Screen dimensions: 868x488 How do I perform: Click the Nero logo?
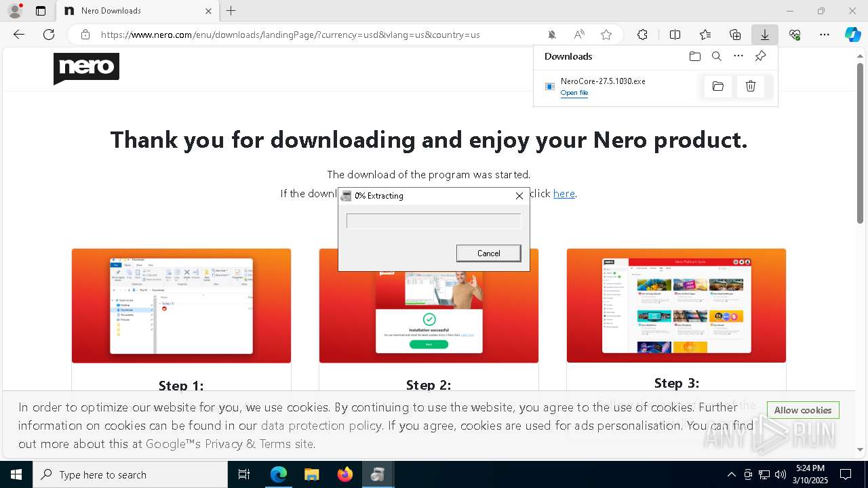tap(86, 68)
